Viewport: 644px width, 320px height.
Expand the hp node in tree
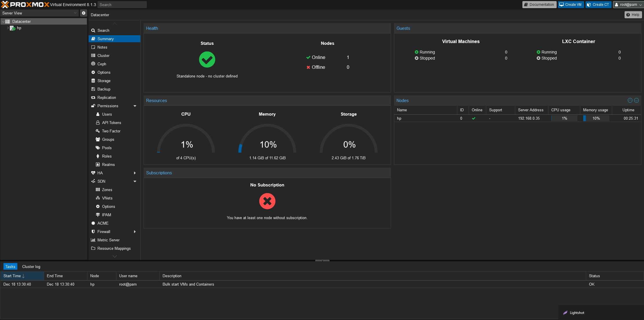(x=8, y=28)
